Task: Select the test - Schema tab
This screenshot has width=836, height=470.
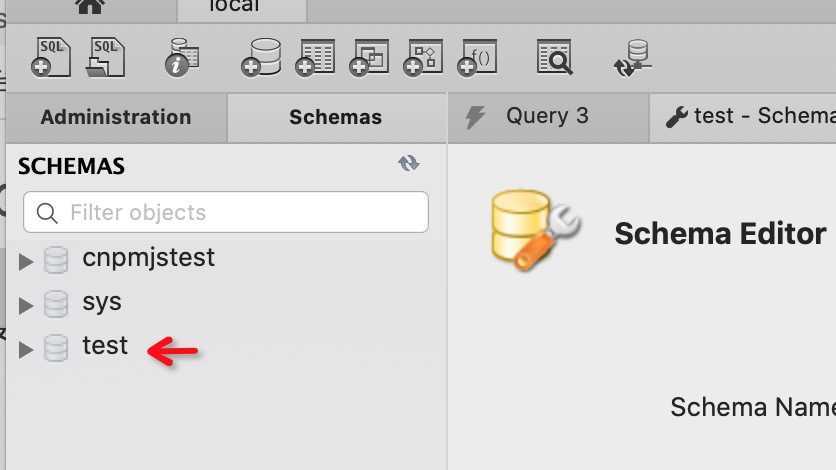Action: (x=743, y=117)
